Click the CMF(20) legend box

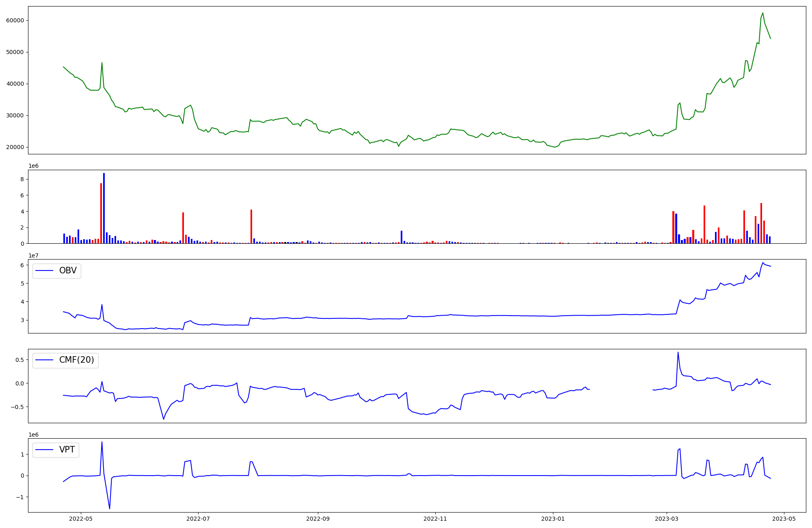[65, 360]
